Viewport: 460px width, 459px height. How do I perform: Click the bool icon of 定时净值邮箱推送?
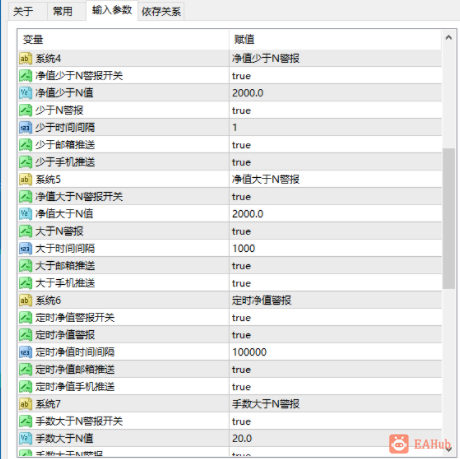click(25, 369)
